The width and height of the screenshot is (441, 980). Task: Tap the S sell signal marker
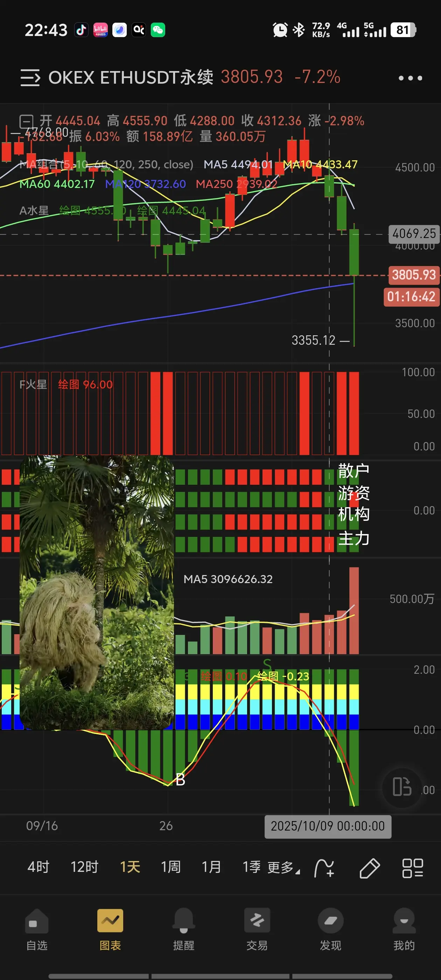click(267, 665)
